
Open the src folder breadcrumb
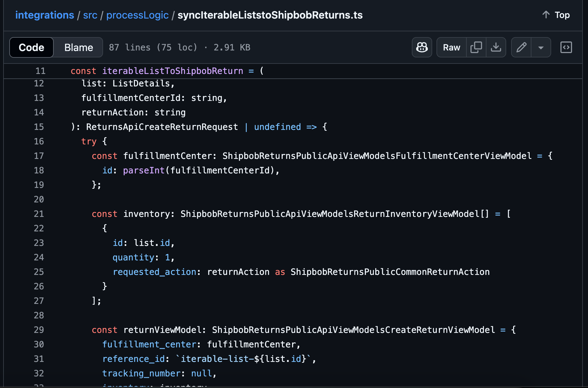tap(90, 15)
